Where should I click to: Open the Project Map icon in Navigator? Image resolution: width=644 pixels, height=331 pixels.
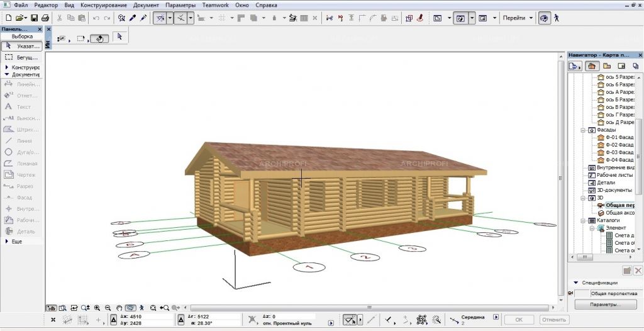tap(591, 65)
